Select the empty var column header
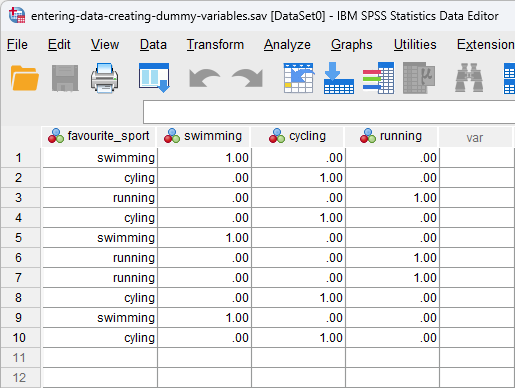The height and width of the screenshot is (388, 515). pos(476,137)
